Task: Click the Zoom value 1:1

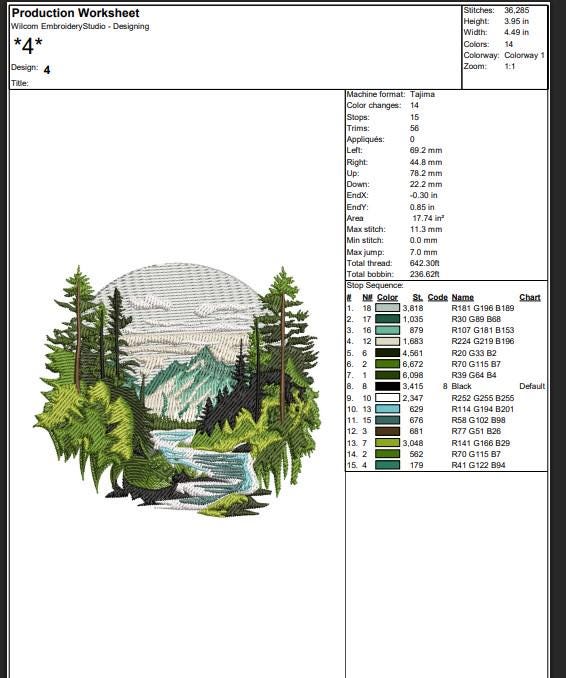Action: (509, 67)
